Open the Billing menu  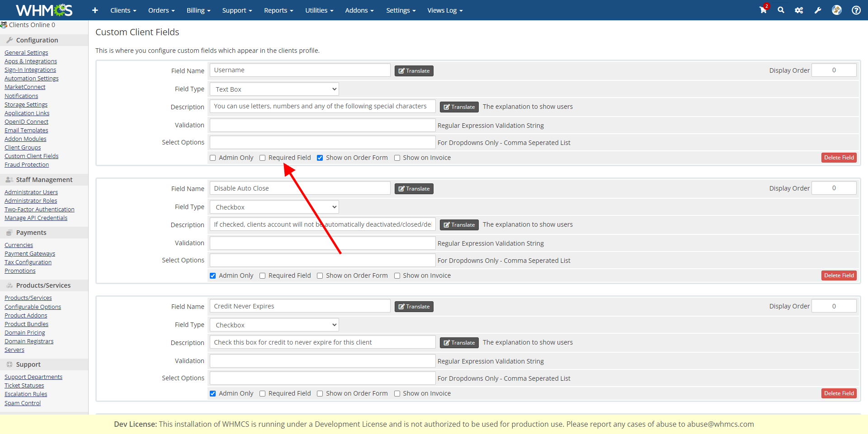(x=198, y=10)
